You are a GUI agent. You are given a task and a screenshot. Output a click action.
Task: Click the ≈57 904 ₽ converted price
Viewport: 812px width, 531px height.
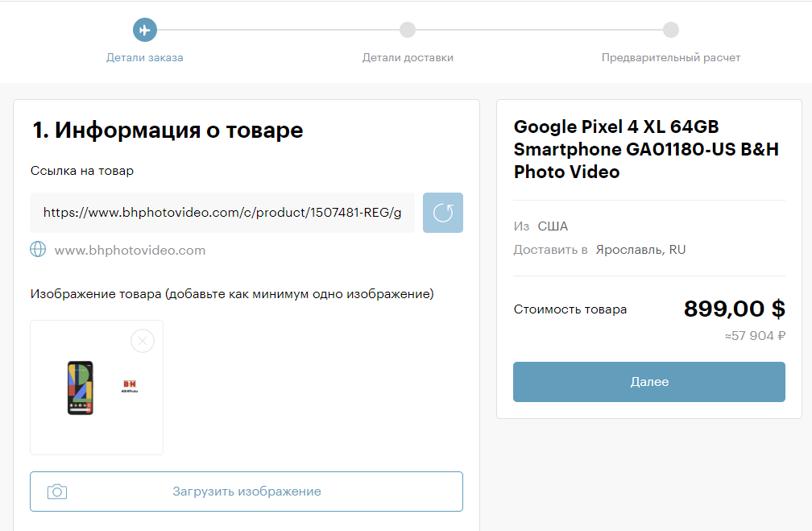(755, 336)
